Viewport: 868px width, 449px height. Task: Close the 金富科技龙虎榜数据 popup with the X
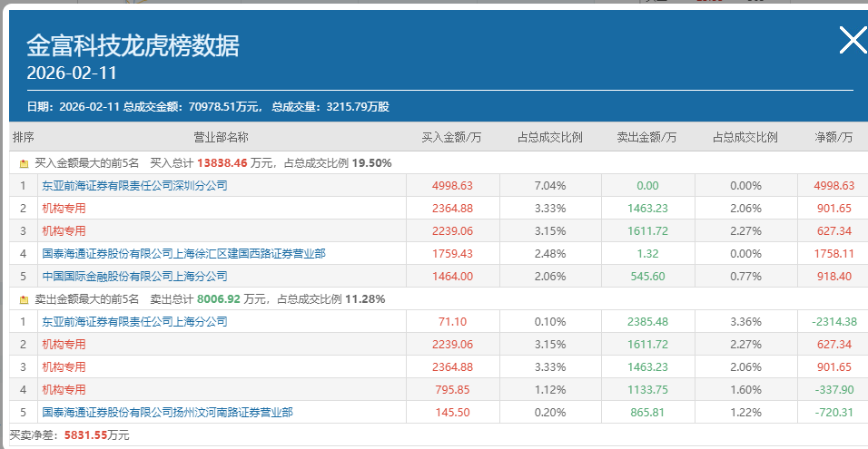pyautogui.click(x=853, y=41)
